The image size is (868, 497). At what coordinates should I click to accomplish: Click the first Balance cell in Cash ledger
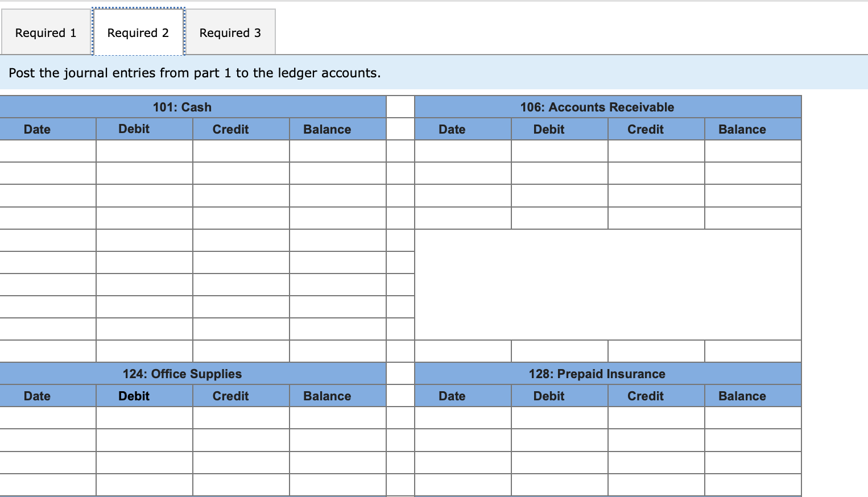click(337, 151)
